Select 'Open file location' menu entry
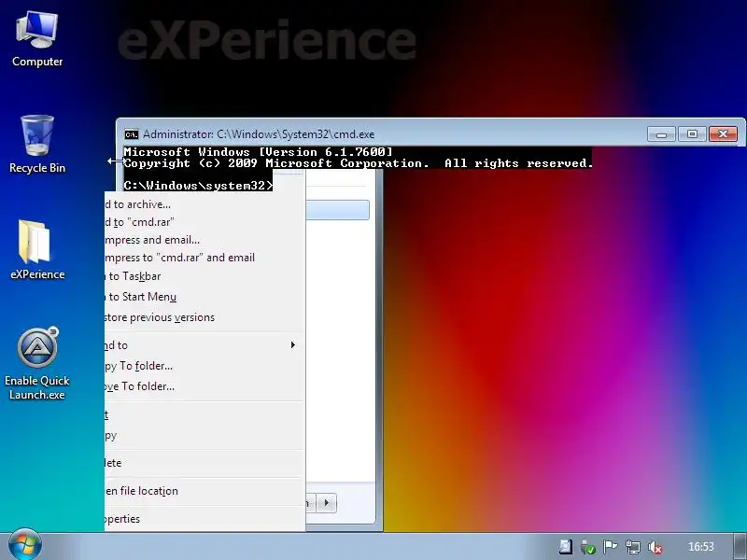747x560 pixels. point(204,491)
